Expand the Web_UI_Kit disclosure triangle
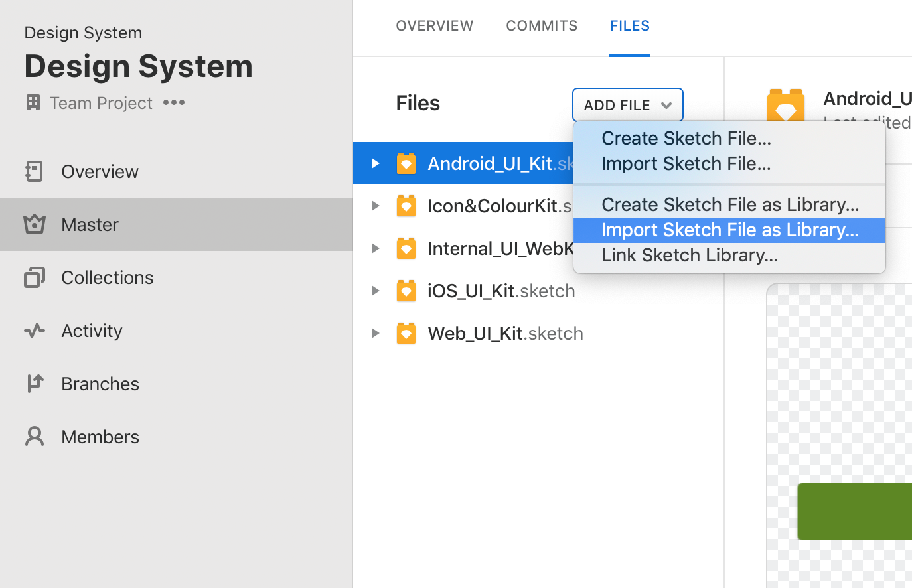 (375, 333)
